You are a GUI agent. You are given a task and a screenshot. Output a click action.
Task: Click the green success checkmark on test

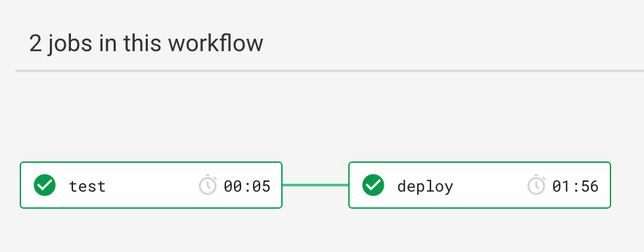click(45, 185)
